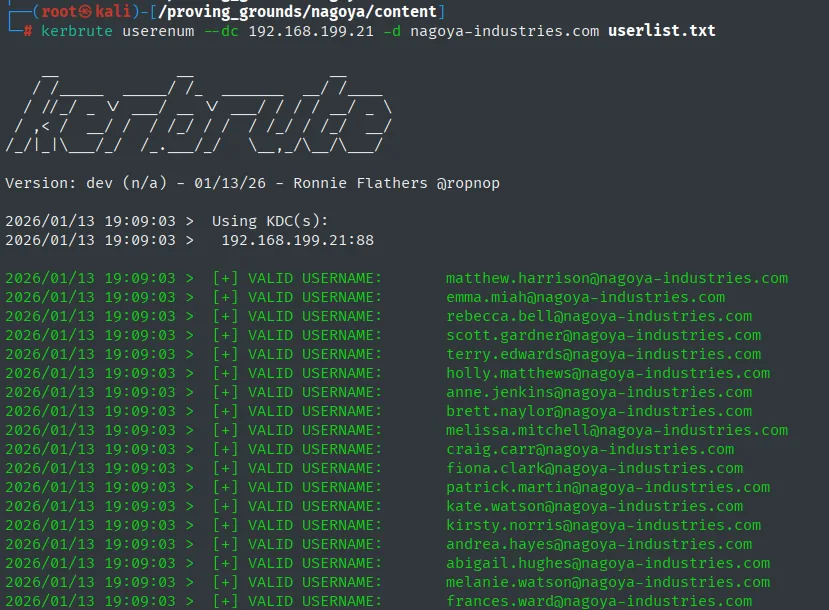Click the userenum subcommand word

pyautogui.click(x=158, y=31)
